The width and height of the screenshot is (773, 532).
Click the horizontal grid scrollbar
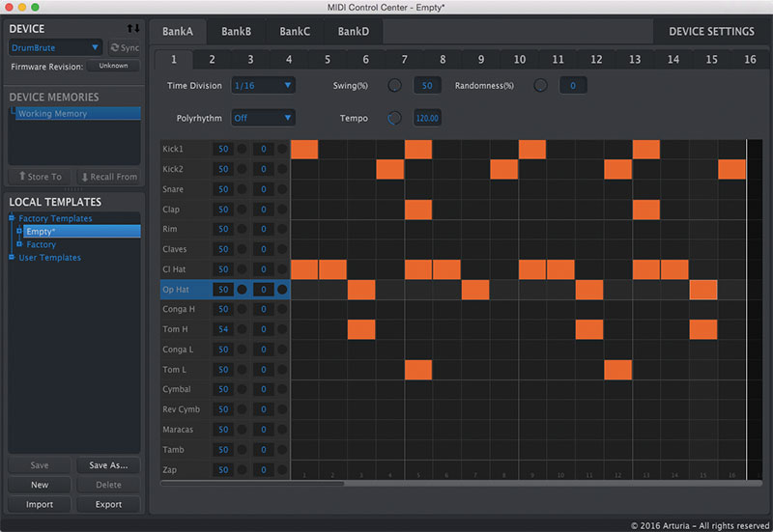[252, 484]
